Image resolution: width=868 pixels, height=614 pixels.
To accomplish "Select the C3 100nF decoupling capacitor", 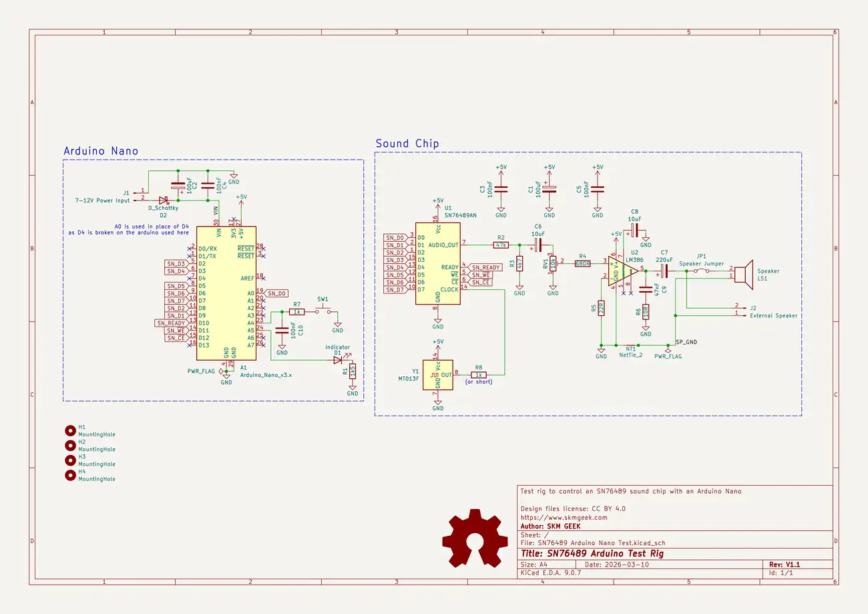I will tap(501, 189).
